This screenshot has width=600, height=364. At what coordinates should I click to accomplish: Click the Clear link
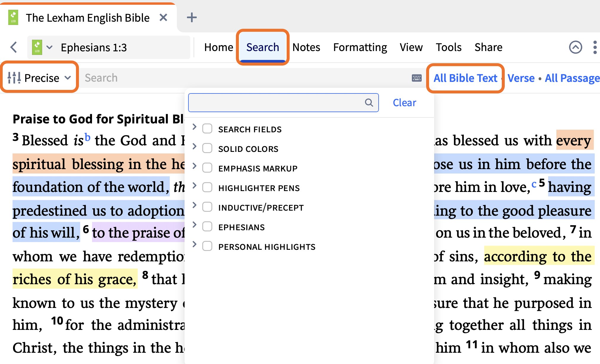coord(404,103)
